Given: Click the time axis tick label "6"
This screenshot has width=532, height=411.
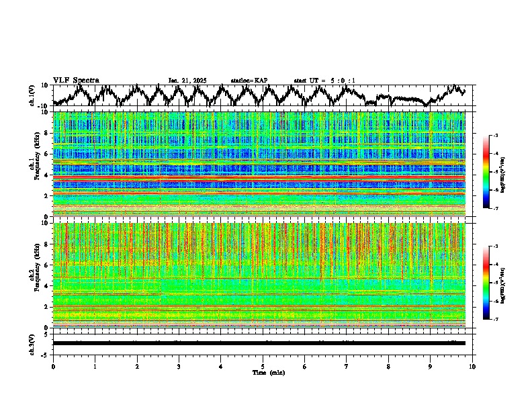Looking at the screenshot, I should 305,367.
